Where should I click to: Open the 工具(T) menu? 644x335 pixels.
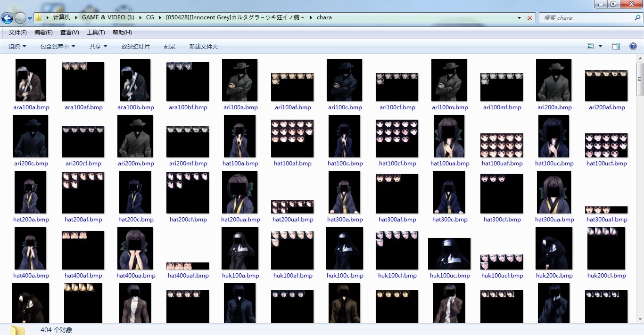[96, 33]
